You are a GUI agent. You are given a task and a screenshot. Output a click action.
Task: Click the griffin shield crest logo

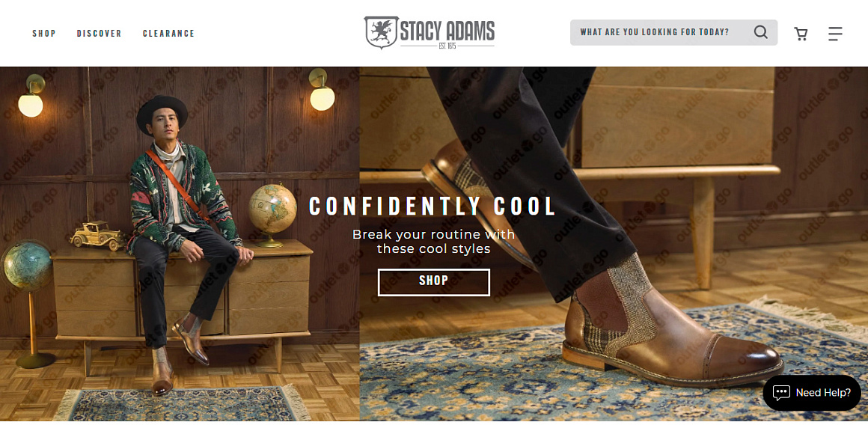380,32
